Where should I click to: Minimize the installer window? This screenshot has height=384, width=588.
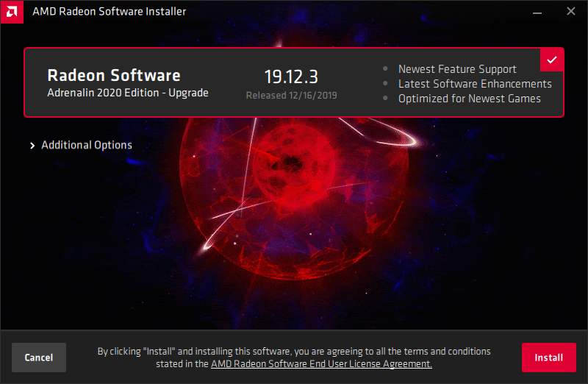point(537,12)
